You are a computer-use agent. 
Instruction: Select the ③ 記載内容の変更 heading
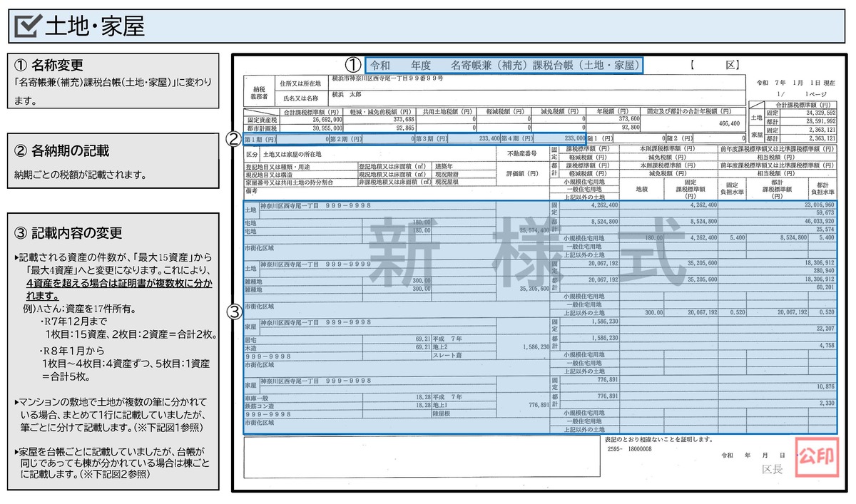click(68, 232)
